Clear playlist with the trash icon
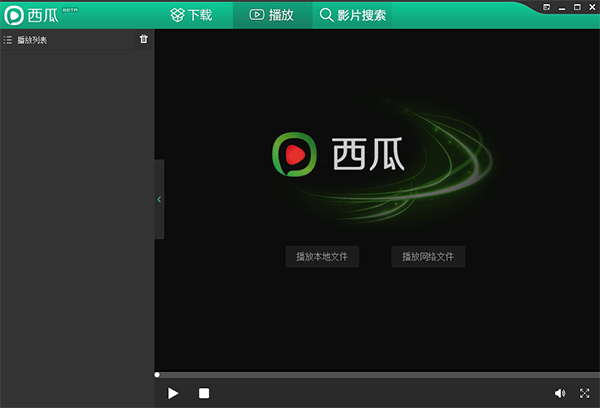Image resolution: width=600 pixels, height=408 pixels. tap(143, 39)
